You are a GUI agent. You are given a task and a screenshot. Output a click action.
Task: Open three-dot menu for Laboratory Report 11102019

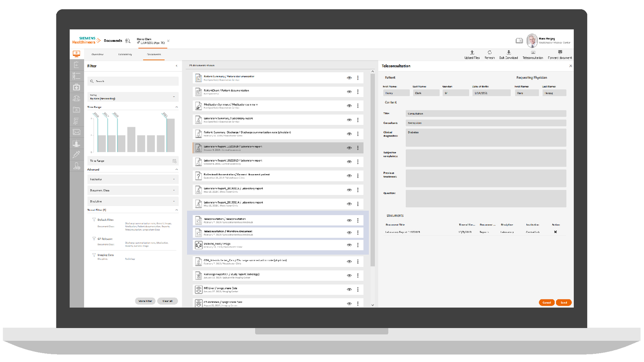click(358, 148)
